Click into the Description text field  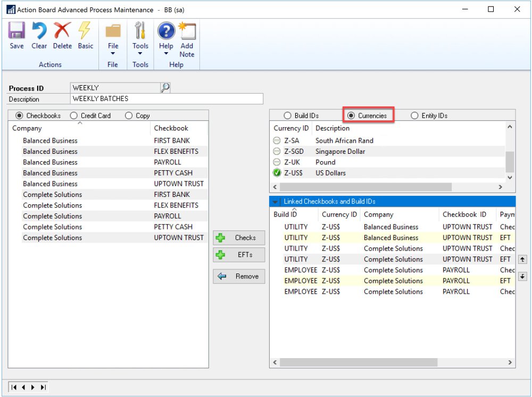click(167, 99)
